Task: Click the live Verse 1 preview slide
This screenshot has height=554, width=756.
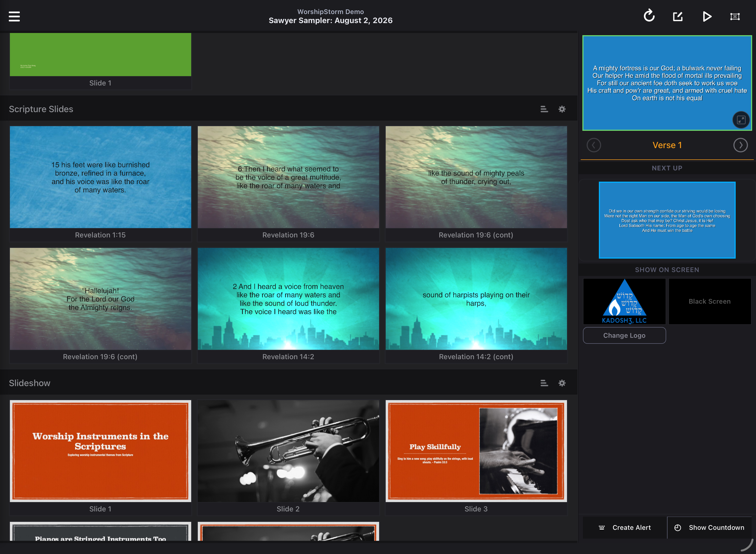Action: click(x=667, y=83)
